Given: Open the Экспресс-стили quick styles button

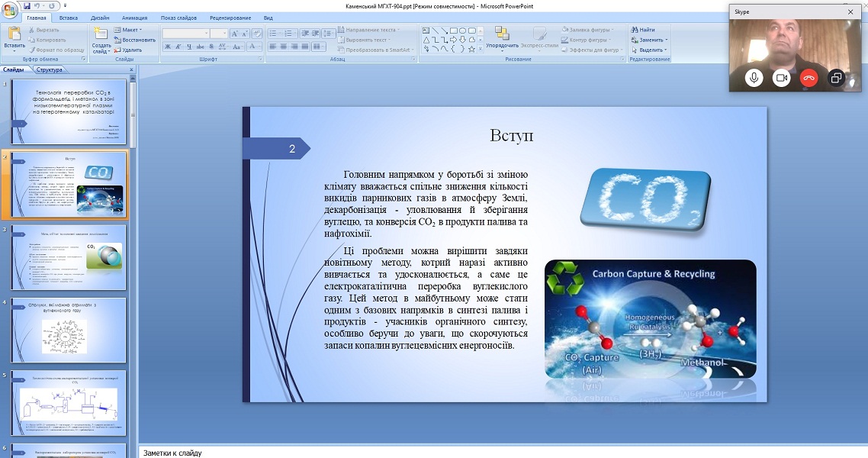Looking at the screenshot, I should [x=539, y=39].
